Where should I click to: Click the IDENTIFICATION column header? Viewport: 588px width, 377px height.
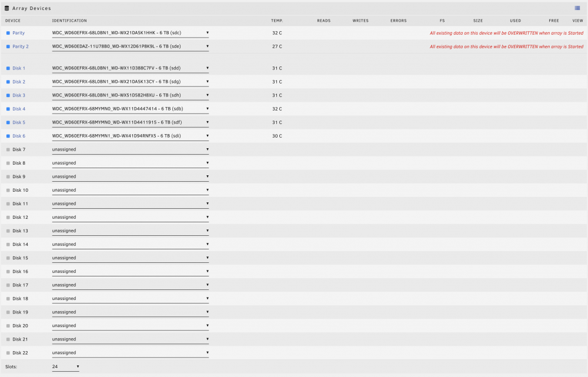[69, 21]
